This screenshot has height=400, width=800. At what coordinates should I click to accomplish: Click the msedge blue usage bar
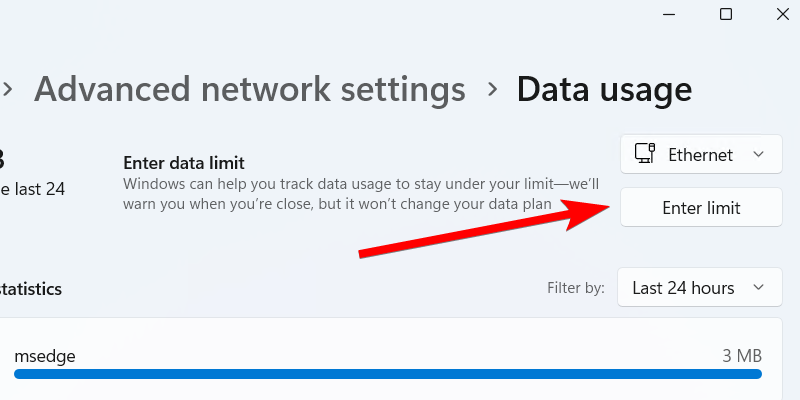point(388,374)
